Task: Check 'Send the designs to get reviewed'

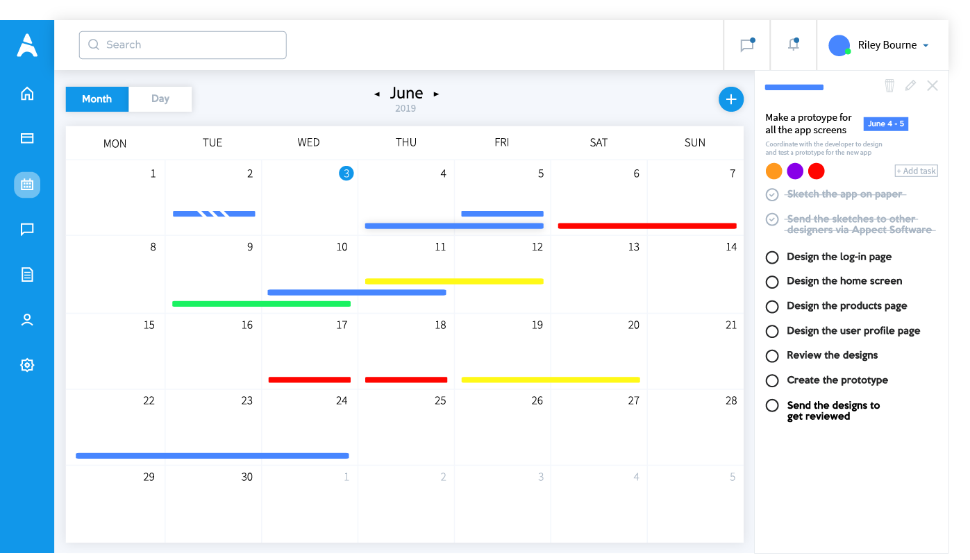Action: click(x=772, y=405)
